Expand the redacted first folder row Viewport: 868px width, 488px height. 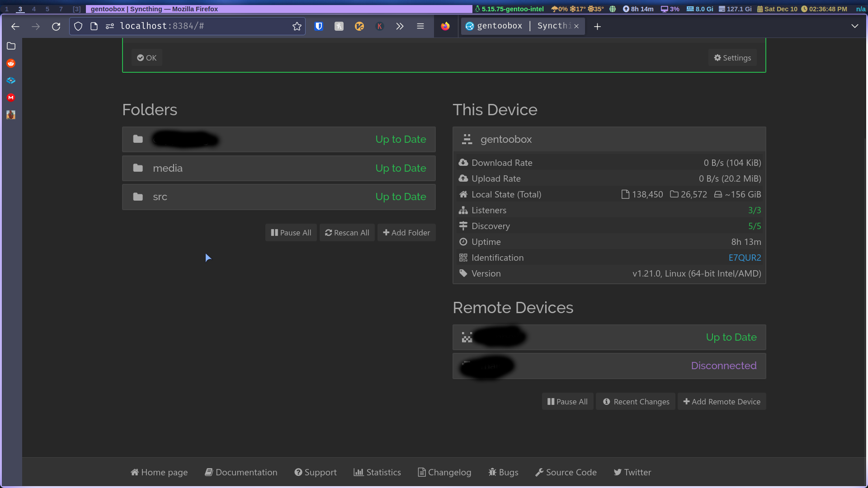pos(278,139)
